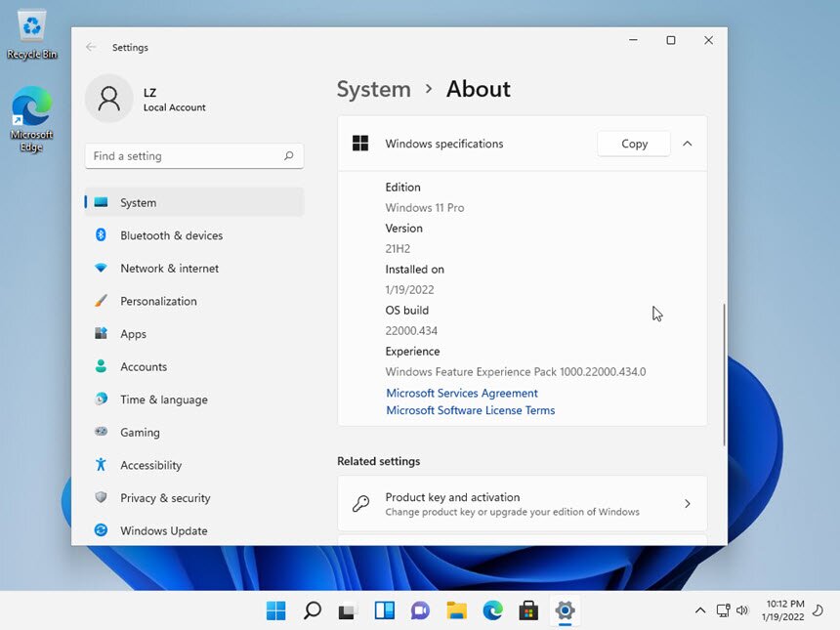Select the installed date 1/19/2022 value
The image size is (840, 630).
(410, 290)
